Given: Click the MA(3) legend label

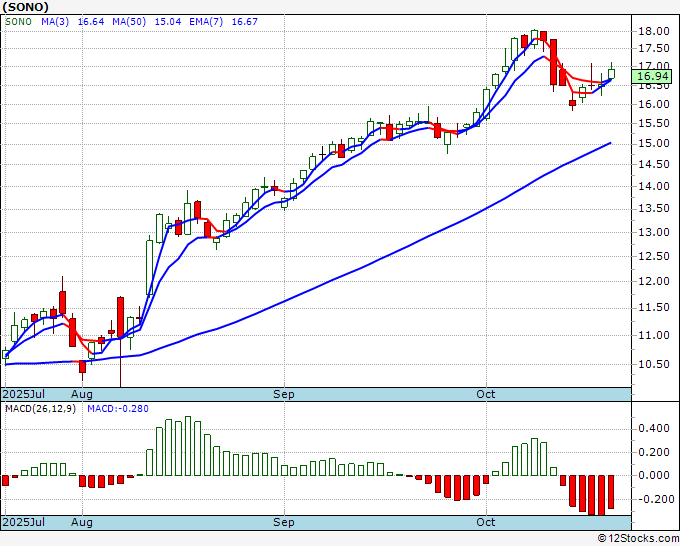Looking at the screenshot, I should click(55, 22).
